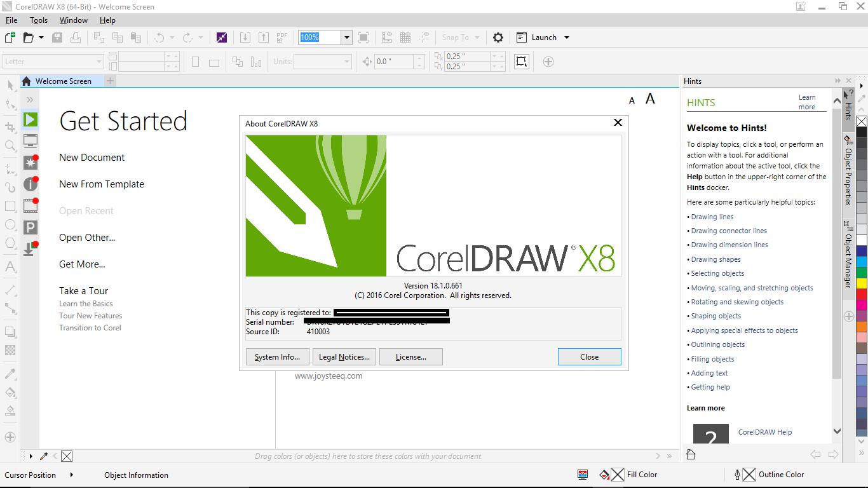
Task: Open the Product details info icon
Action: tap(30, 184)
